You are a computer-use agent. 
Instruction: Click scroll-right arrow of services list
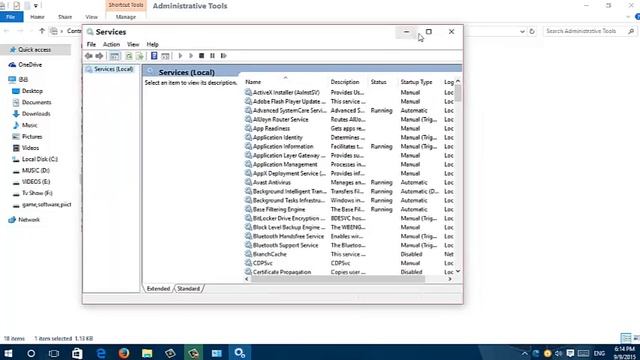point(450,279)
